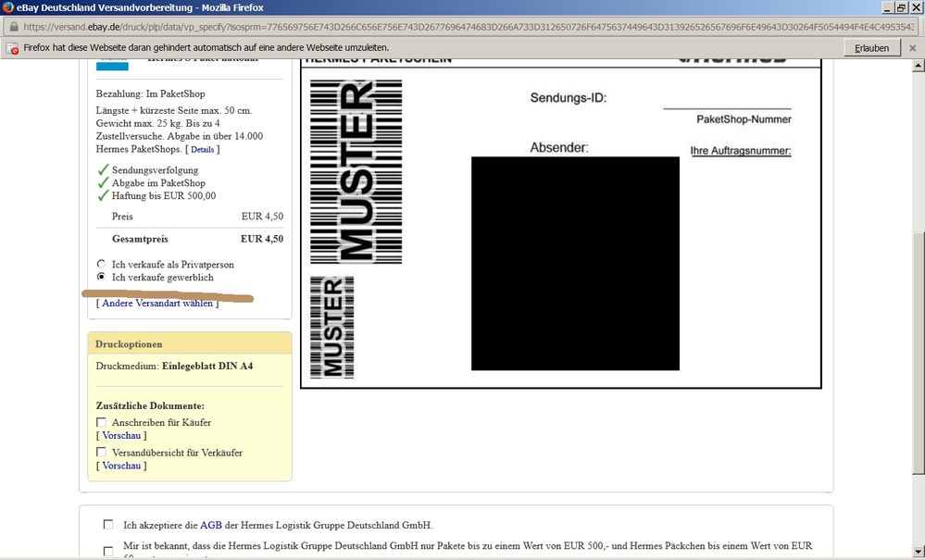925x560 pixels.
Task: Click 'Andere Versandart wählen' link
Action: click(x=157, y=304)
